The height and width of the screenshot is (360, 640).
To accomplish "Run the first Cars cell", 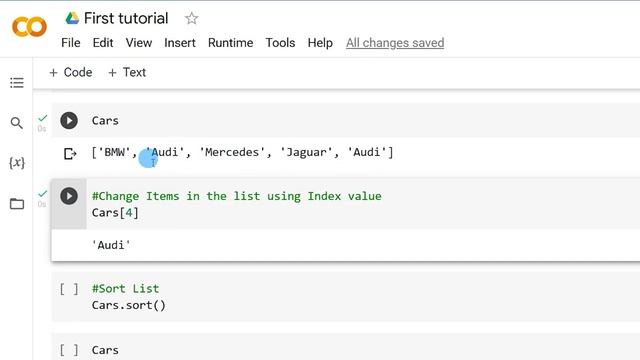I will click(x=69, y=120).
